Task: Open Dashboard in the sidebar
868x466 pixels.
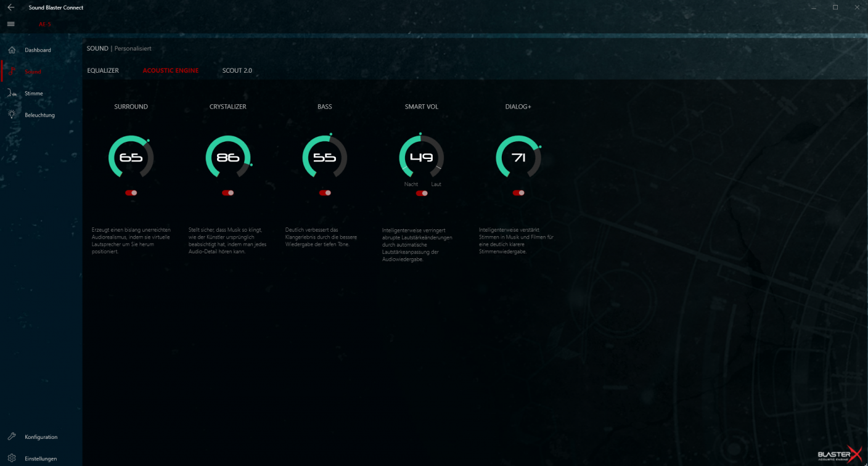Action: [x=38, y=50]
